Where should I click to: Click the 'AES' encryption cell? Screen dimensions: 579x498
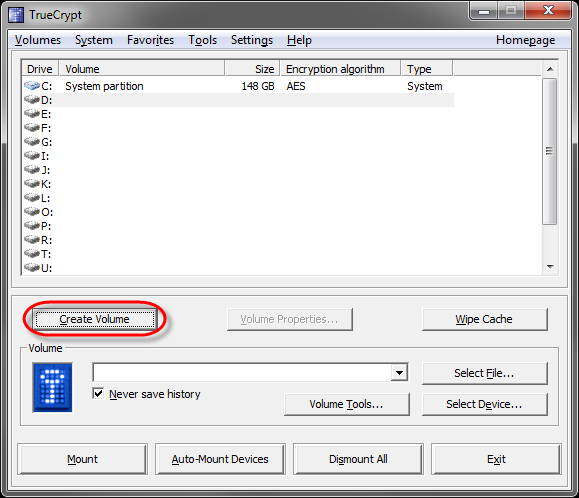(296, 86)
